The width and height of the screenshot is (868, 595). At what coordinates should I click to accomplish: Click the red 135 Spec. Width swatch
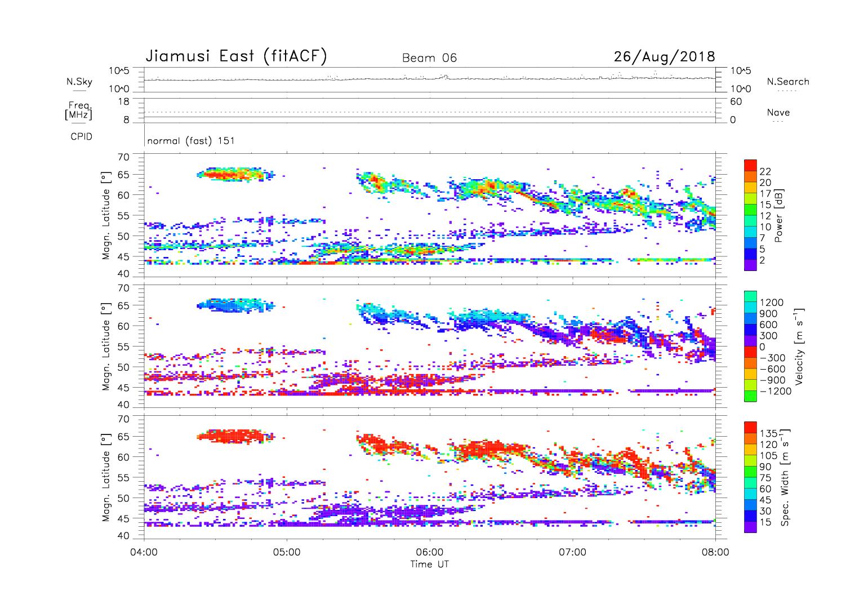coord(750,427)
